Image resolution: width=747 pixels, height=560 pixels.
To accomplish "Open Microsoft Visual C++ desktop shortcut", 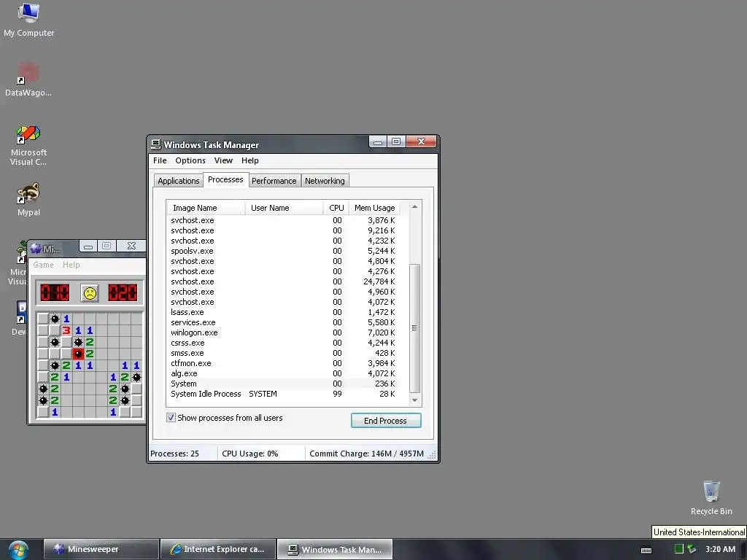I will [28, 145].
